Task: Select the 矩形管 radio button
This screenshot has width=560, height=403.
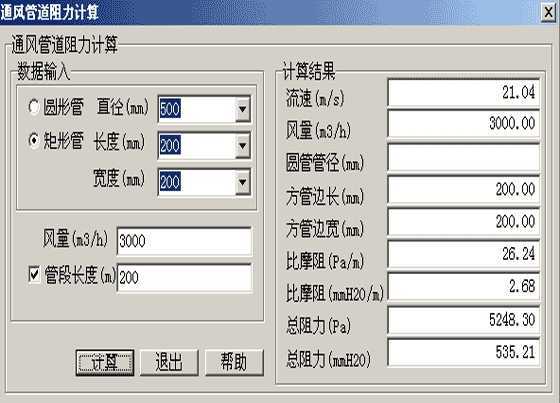Action: click(x=34, y=140)
